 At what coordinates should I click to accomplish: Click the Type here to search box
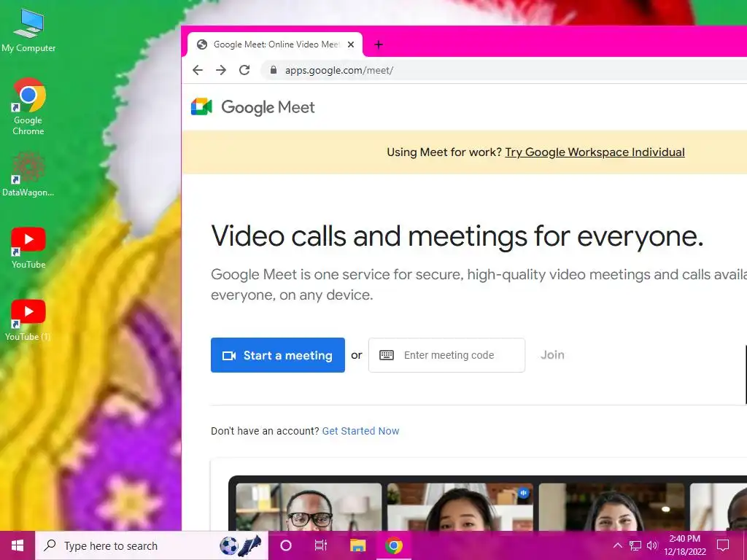(152, 545)
